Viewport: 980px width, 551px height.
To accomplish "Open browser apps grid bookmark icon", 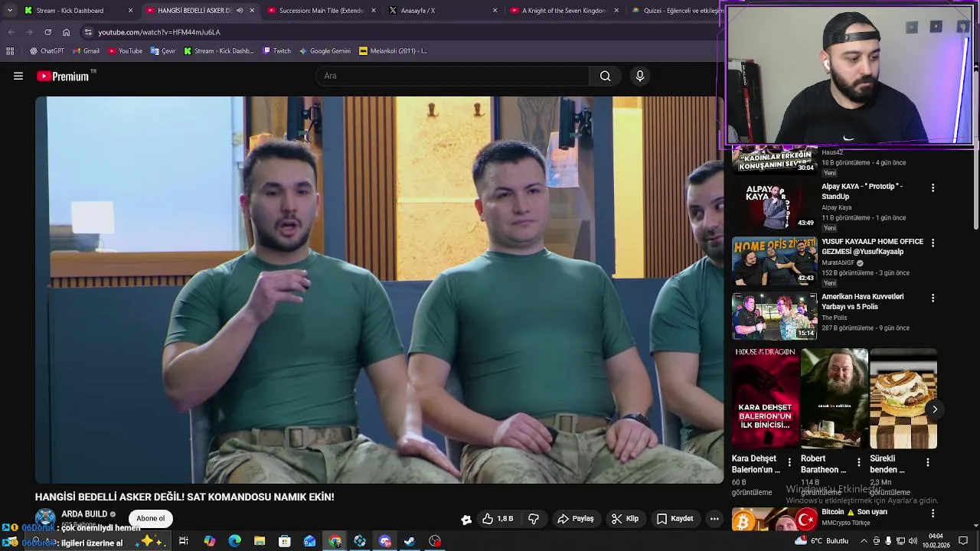I will pyautogui.click(x=10, y=51).
